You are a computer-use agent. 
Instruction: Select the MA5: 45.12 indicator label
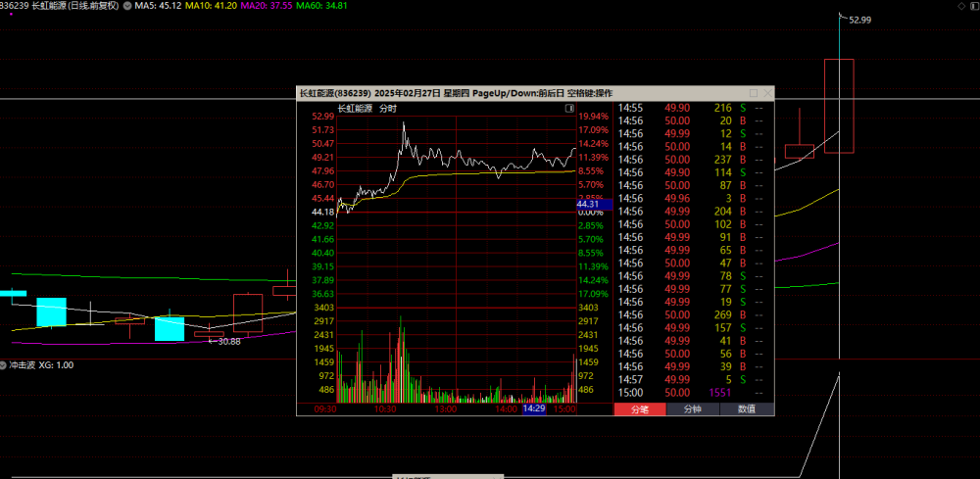159,6
